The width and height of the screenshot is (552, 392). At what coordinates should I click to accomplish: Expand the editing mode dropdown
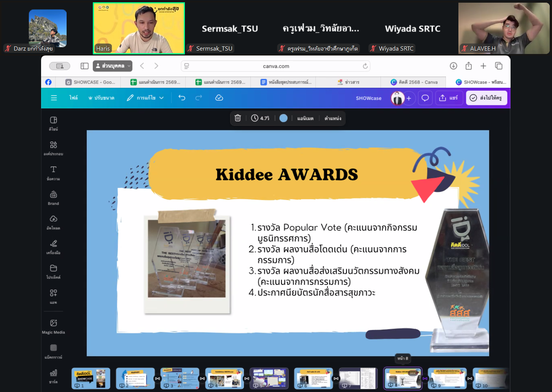pyautogui.click(x=145, y=98)
